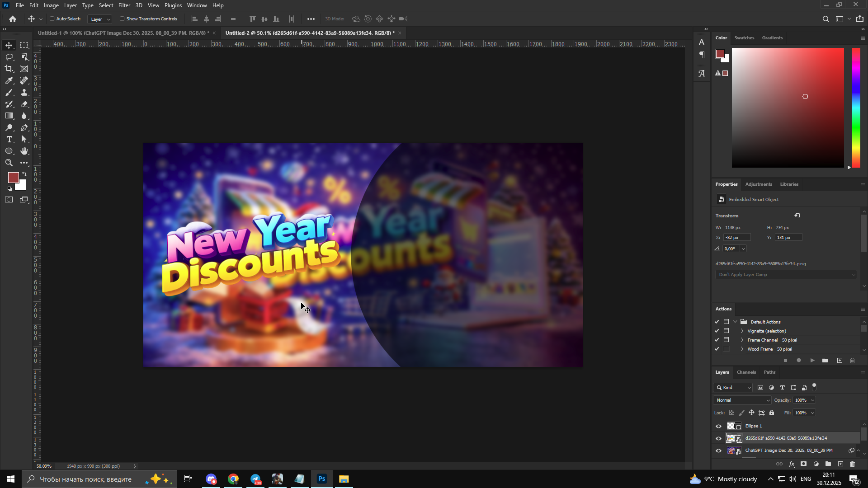Open the Normal blend mode dropdown
Screen dimensions: 868x488
(742, 400)
